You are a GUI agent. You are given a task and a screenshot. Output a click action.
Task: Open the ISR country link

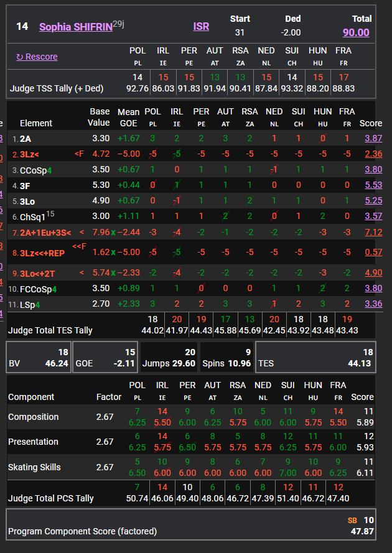click(x=201, y=27)
